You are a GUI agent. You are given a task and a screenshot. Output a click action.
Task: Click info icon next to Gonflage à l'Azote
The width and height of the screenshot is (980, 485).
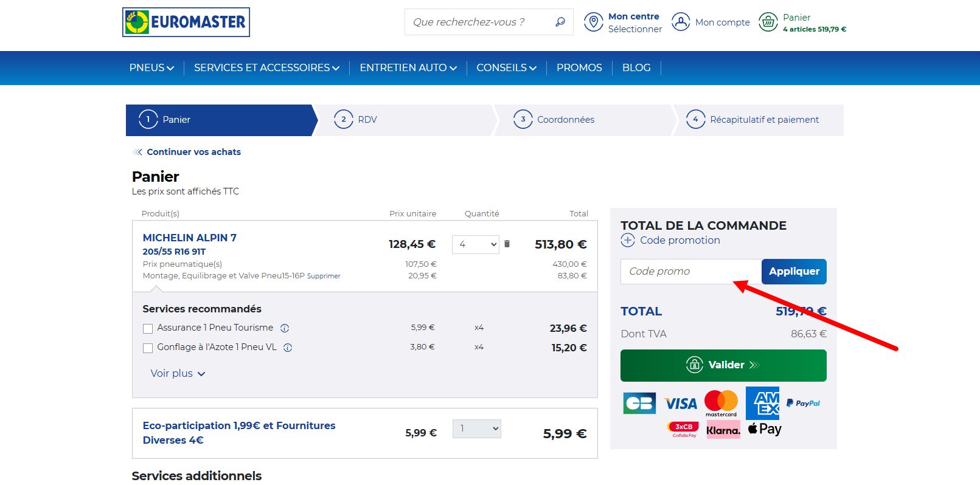288,348
